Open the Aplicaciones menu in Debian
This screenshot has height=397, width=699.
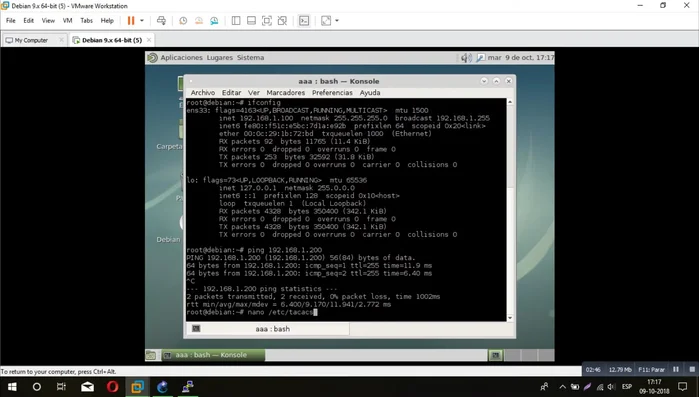(181, 57)
